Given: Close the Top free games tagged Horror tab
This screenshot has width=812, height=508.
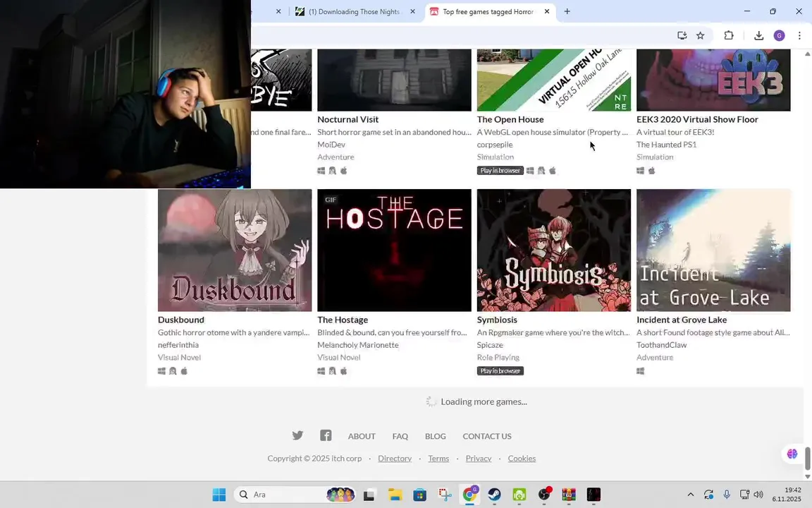Looking at the screenshot, I should pyautogui.click(x=547, y=11).
